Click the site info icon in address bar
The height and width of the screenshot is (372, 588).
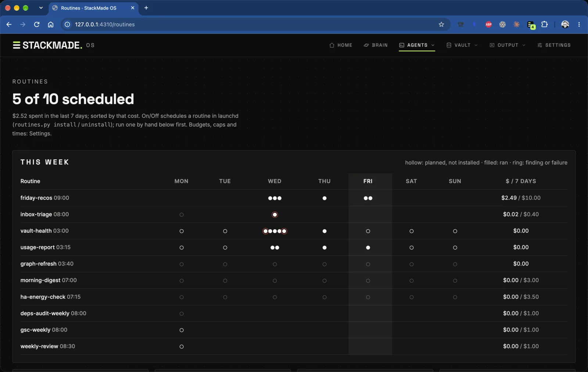[x=67, y=24]
